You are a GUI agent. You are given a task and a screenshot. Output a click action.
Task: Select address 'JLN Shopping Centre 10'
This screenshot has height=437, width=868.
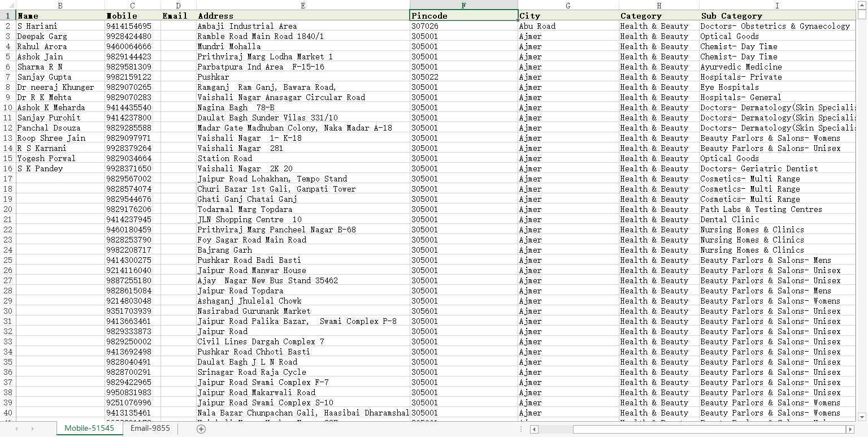click(303, 219)
